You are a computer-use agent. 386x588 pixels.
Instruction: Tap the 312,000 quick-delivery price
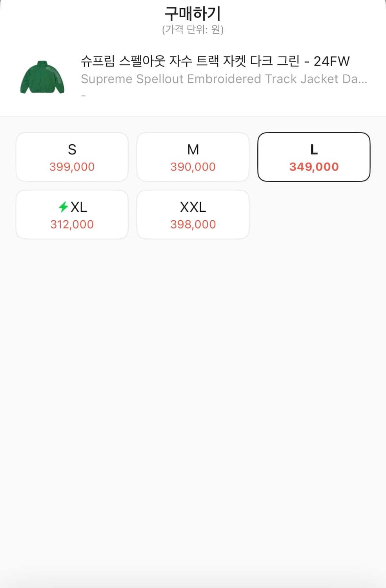click(x=72, y=225)
